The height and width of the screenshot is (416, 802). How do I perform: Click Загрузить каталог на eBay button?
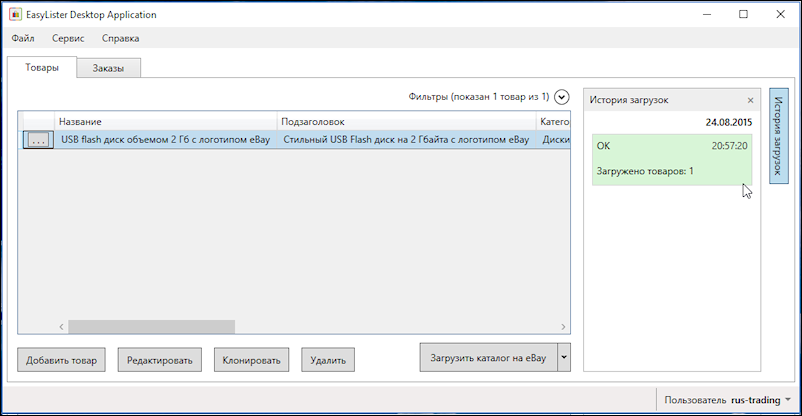[x=488, y=358]
